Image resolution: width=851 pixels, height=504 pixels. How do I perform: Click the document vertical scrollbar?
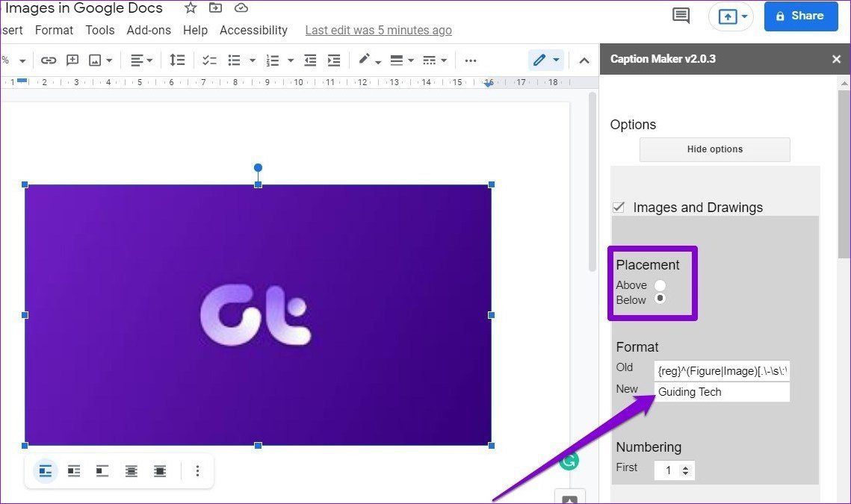(592, 181)
